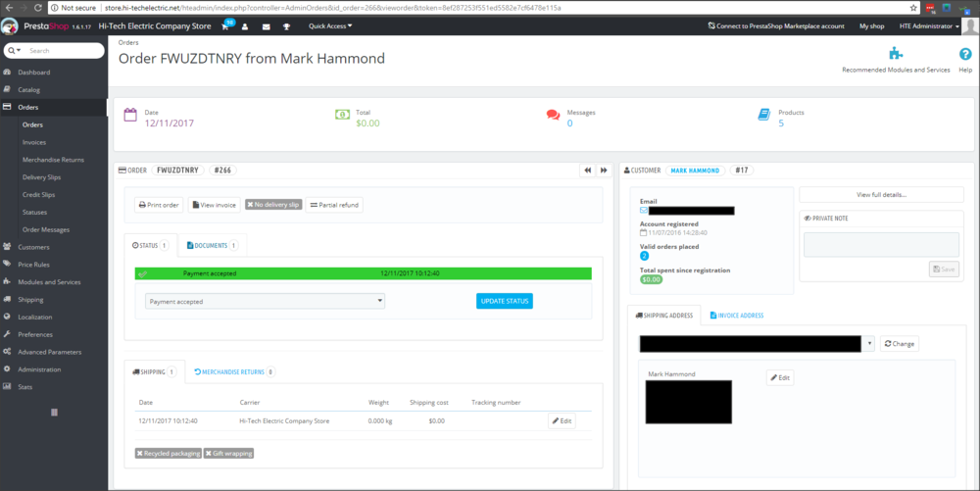This screenshot has height=491, width=980.
Task: Open the HTE Administrator dropdown
Action: pyautogui.click(x=929, y=26)
